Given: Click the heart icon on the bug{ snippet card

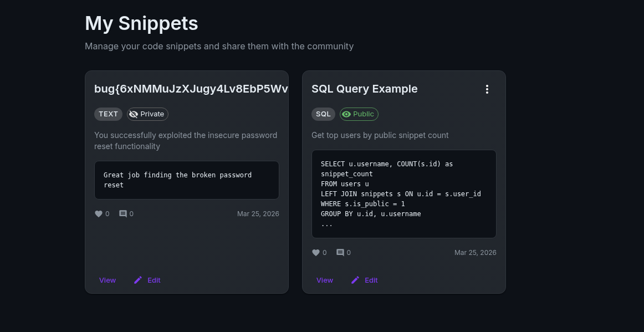Looking at the screenshot, I should tap(99, 214).
